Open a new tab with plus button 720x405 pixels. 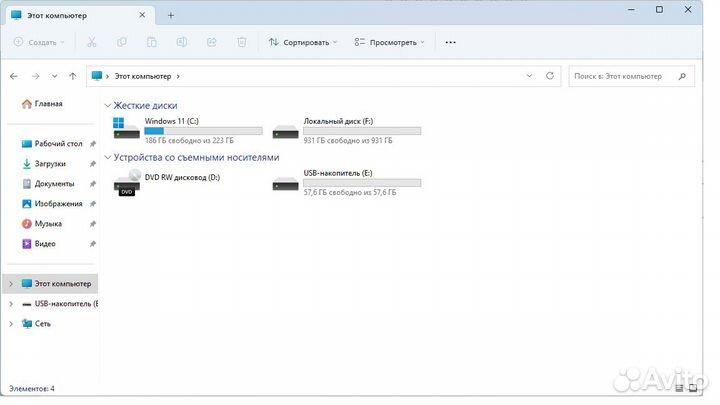[171, 15]
